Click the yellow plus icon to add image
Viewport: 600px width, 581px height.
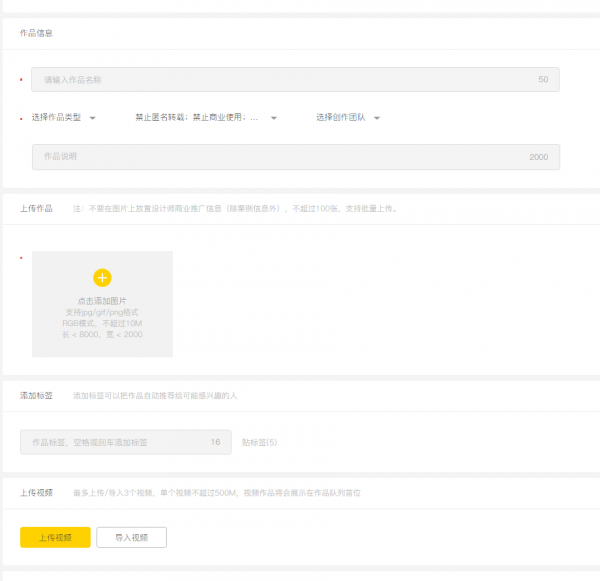tap(102, 278)
